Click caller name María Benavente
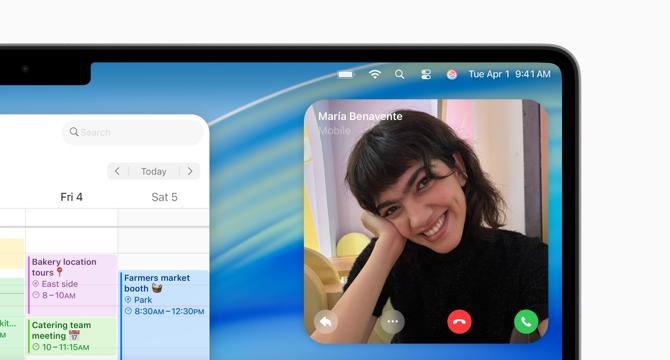Viewport: 670px width, 360px height. (x=360, y=116)
